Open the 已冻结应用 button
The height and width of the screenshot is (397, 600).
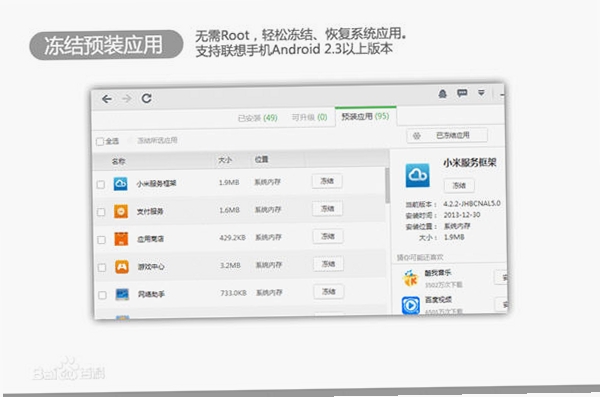447,136
